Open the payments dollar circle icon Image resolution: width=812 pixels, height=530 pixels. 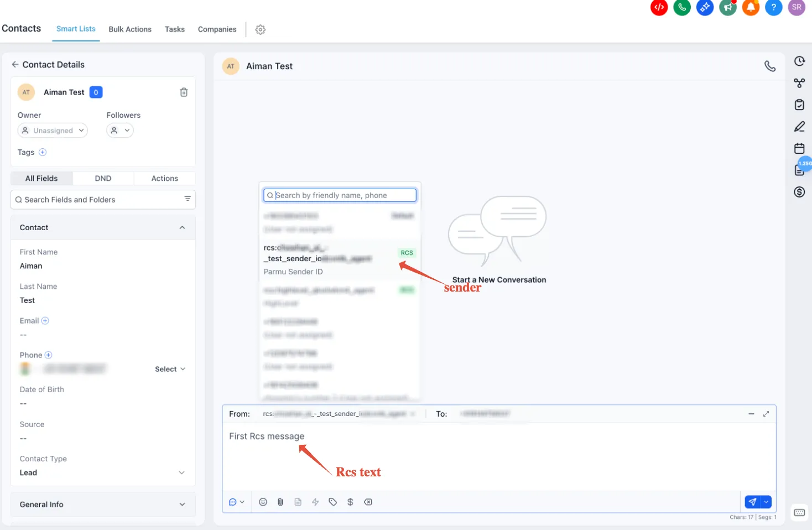coord(799,192)
